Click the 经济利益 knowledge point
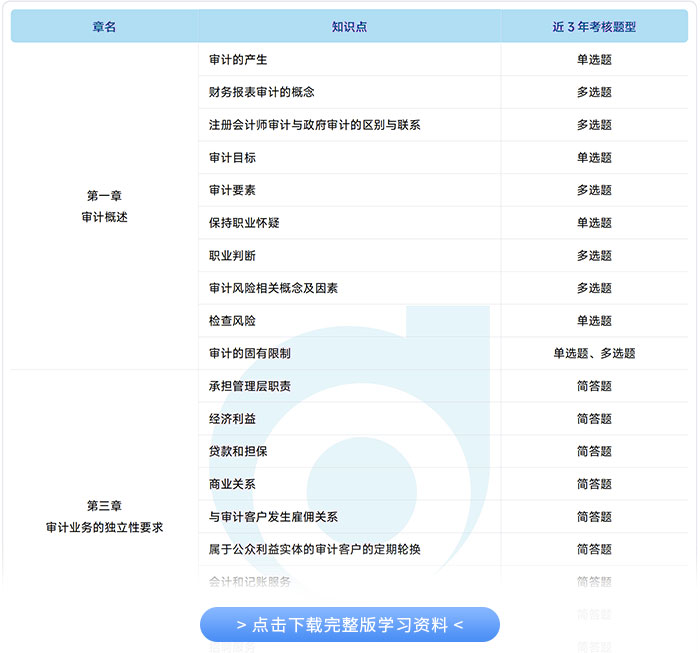The image size is (700, 653). pyautogui.click(x=232, y=419)
